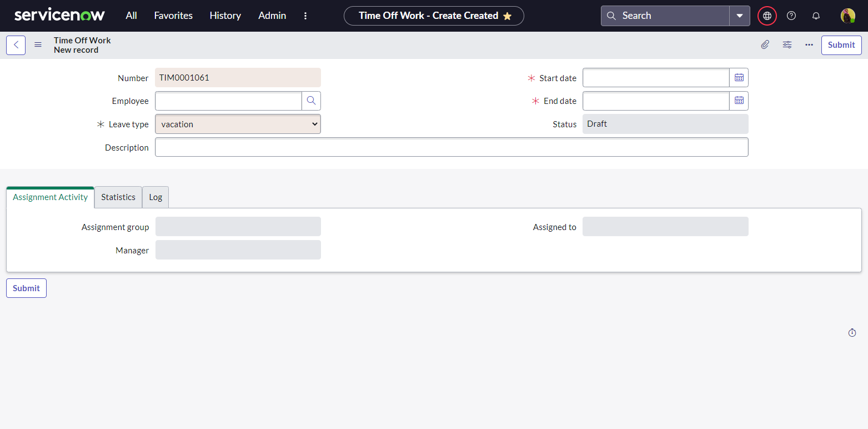Open Start date calendar picker
The width and height of the screenshot is (868, 429).
click(x=739, y=78)
